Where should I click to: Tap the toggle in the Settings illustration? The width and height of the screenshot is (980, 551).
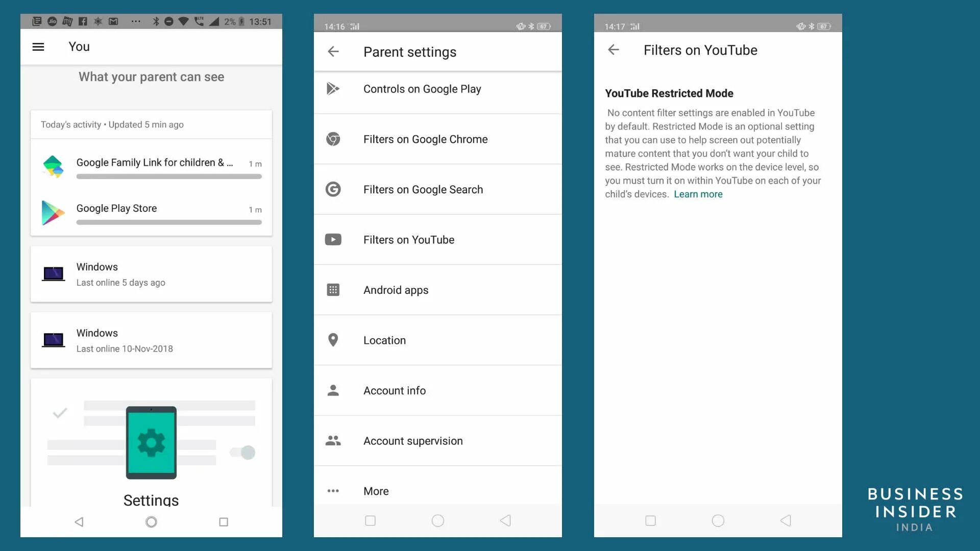(242, 453)
